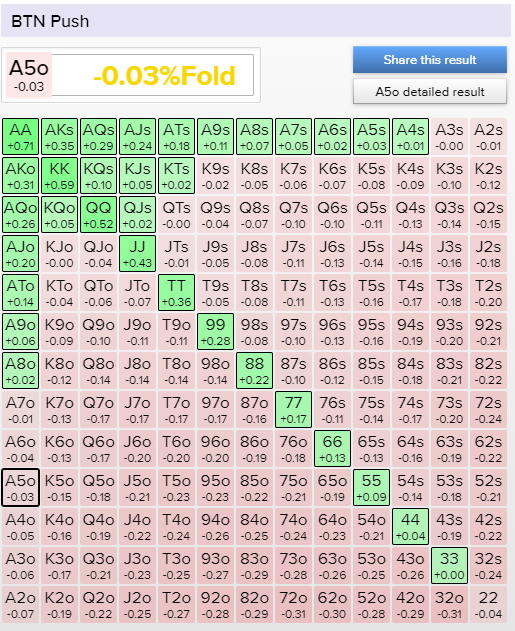Select the A8o hand cell
Viewport: 515px width, 631px height.
pos(21,371)
